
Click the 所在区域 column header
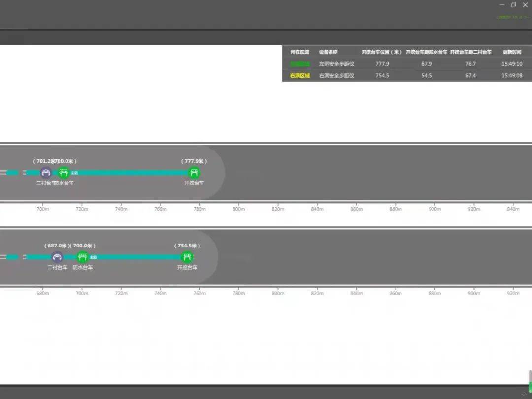tap(300, 52)
